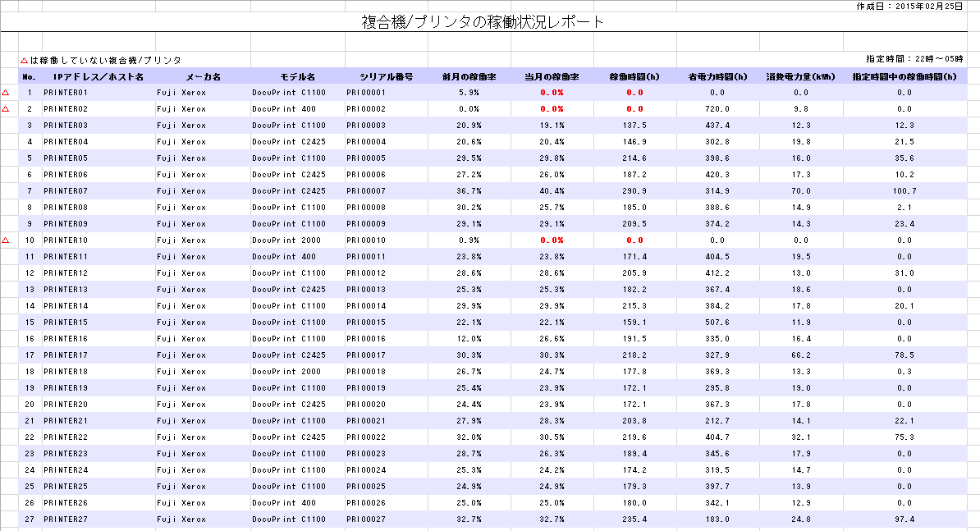Screen dimensions: 980x531
Task: Click the DocuPrint 2000 model in PRINTER10 row
Action: point(286,240)
